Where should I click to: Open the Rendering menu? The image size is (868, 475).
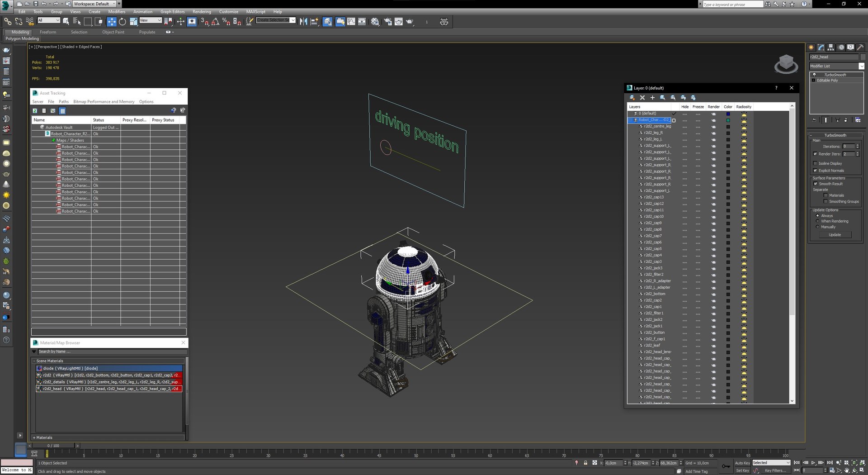point(202,12)
